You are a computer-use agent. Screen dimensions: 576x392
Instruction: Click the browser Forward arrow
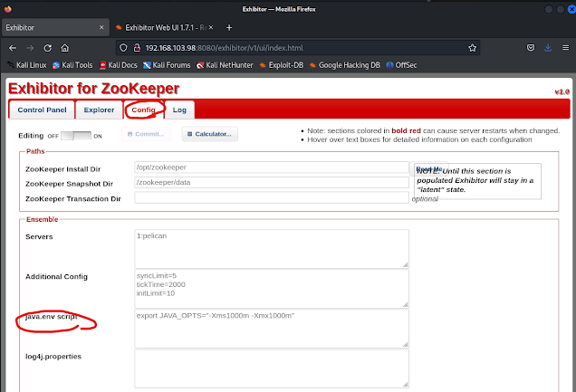30,48
